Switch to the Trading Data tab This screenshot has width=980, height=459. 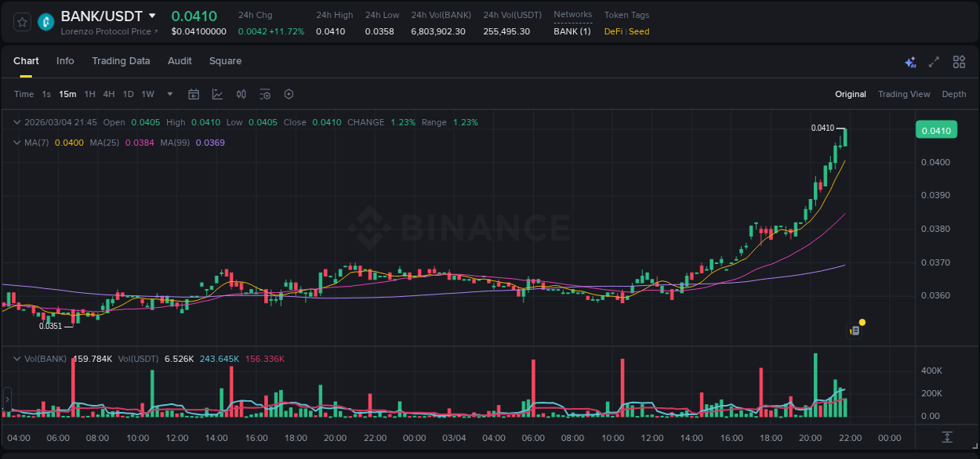(x=121, y=61)
